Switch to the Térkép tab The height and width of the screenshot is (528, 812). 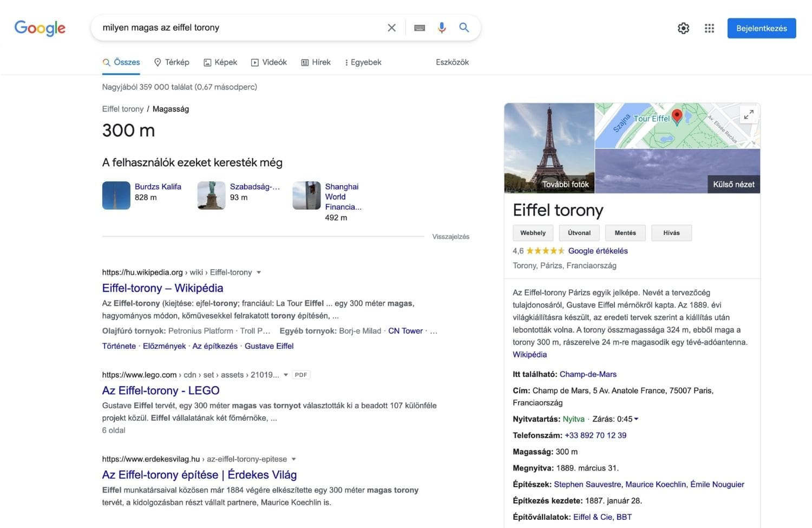tap(172, 62)
